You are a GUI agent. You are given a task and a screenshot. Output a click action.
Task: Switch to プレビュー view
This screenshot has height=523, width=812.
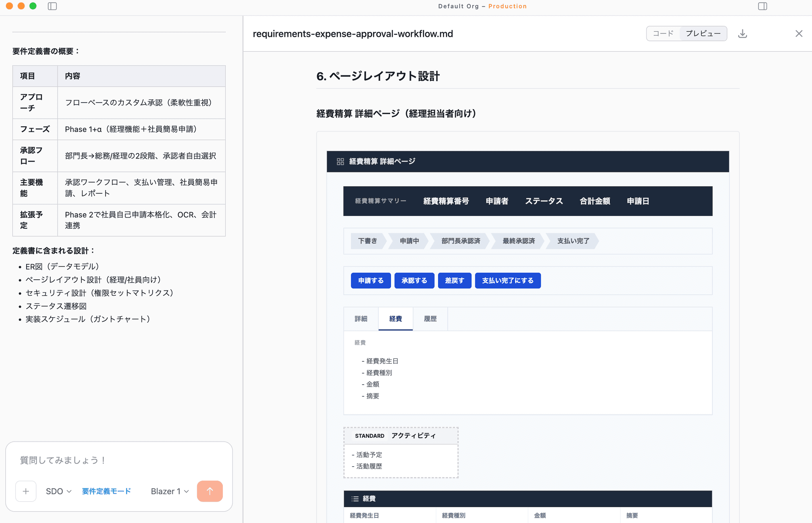(703, 34)
